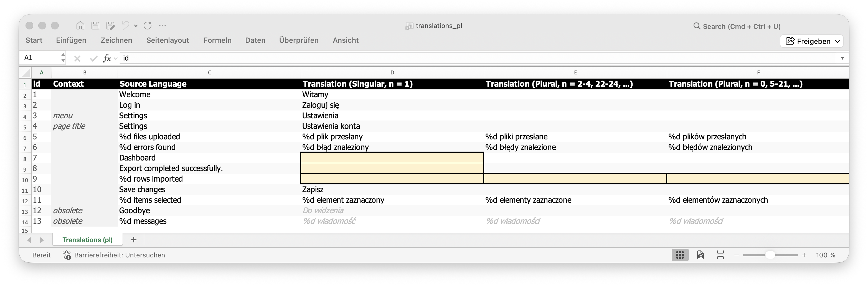Click the Select All corner triangle

pos(25,72)
